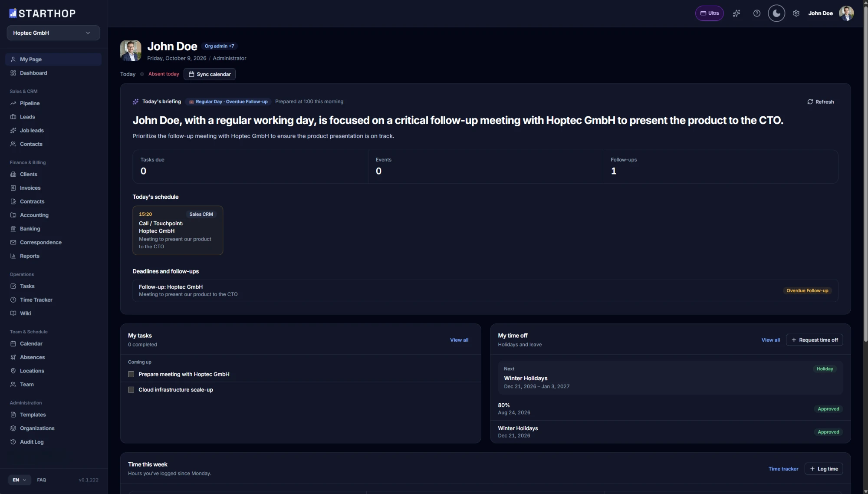Open View all link in My time off
Image resolution: width=868 pixels, height=494 pixels.
[x=770, y=340]
